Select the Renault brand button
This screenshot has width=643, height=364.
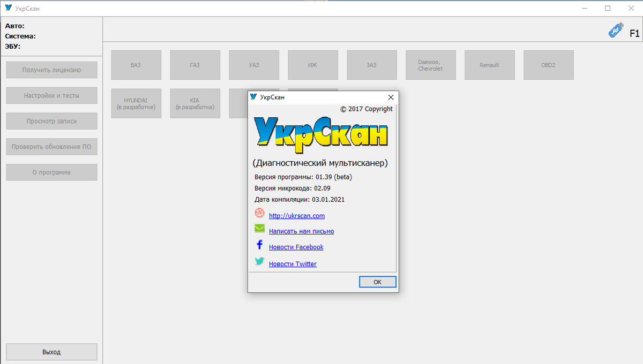pyautogui.click(x=490, y=65)
